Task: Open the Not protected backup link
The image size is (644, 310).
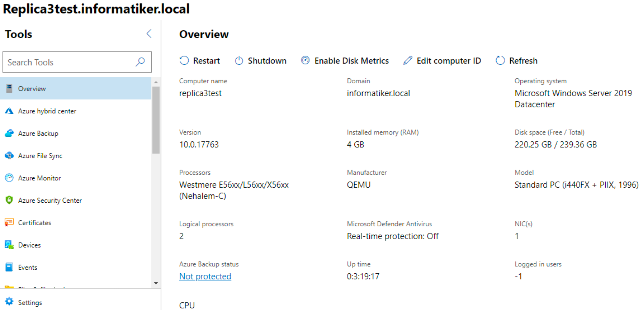Action: [x=205, y=276]
